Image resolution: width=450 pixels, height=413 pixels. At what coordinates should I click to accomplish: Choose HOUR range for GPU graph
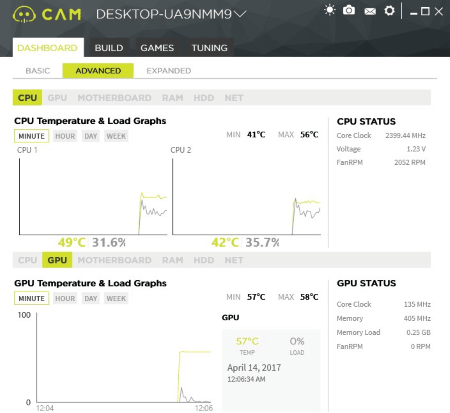point(65,298)
